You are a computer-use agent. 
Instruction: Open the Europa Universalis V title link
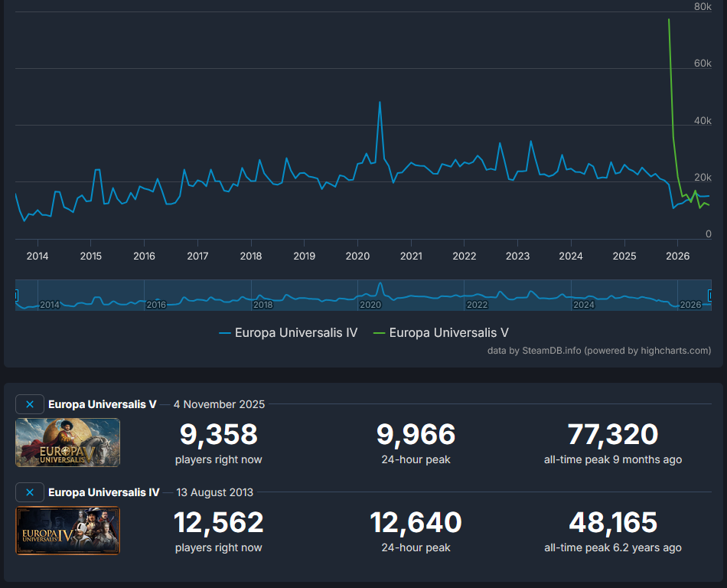tap(102, 404)
